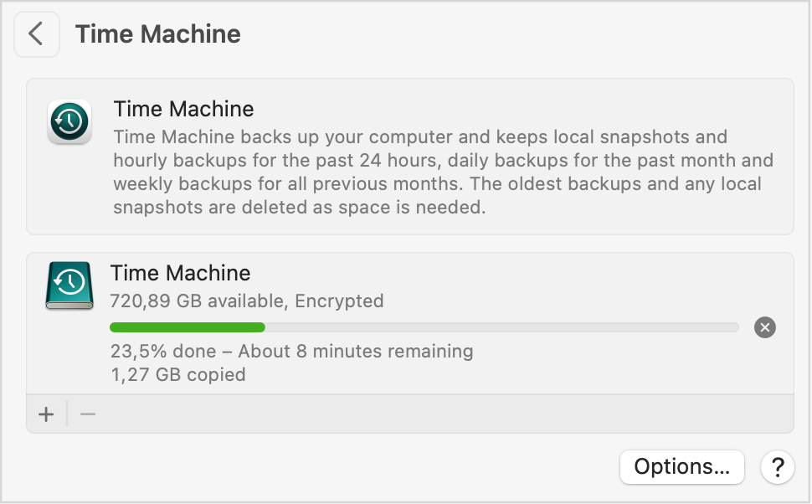Click the unfilled gray part of progress bar
Screen dimensions: 812x504
coord(501,327)
